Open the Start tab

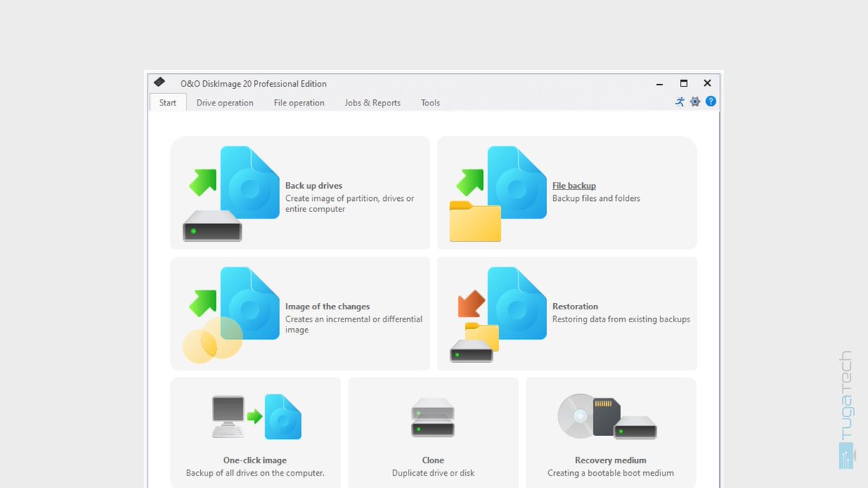(168, 103)
